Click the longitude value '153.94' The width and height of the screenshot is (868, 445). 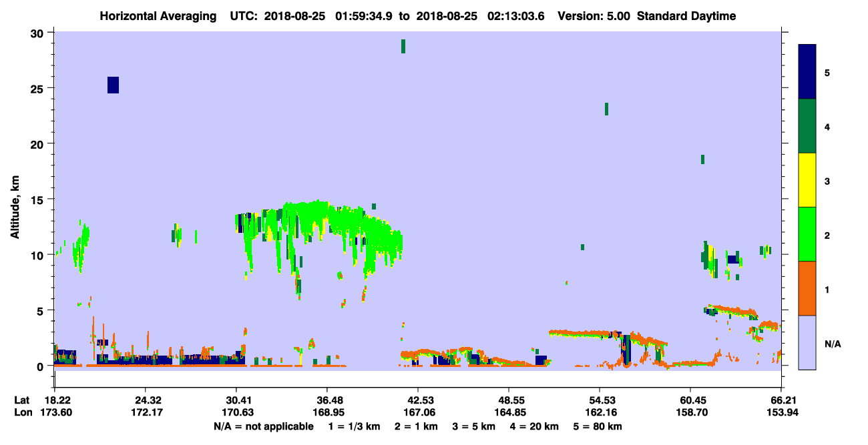781,412
